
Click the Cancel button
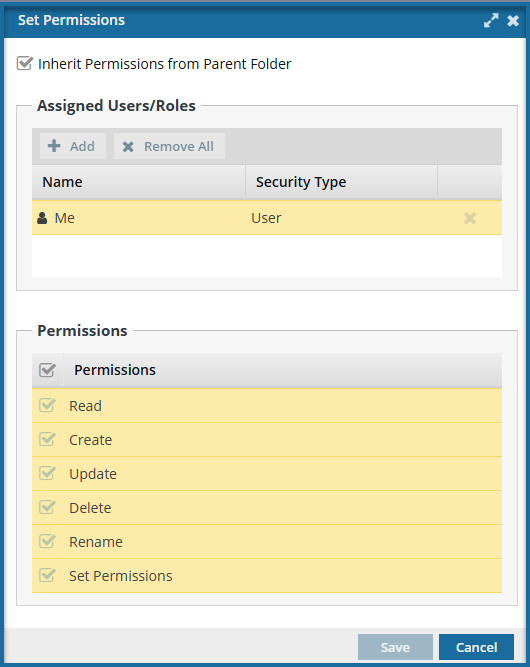pyautogui.click(x=476, y=647)
